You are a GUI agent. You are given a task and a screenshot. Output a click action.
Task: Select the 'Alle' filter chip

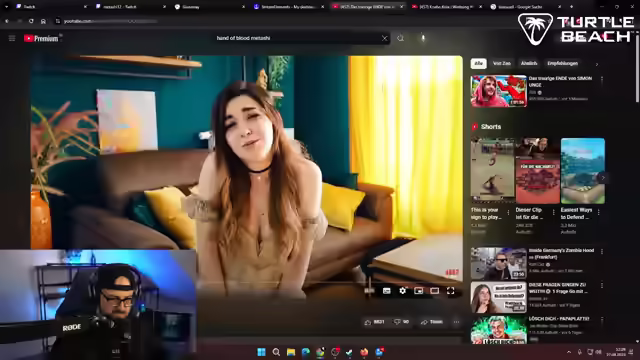pyautogui.click(x=478, y=63)
